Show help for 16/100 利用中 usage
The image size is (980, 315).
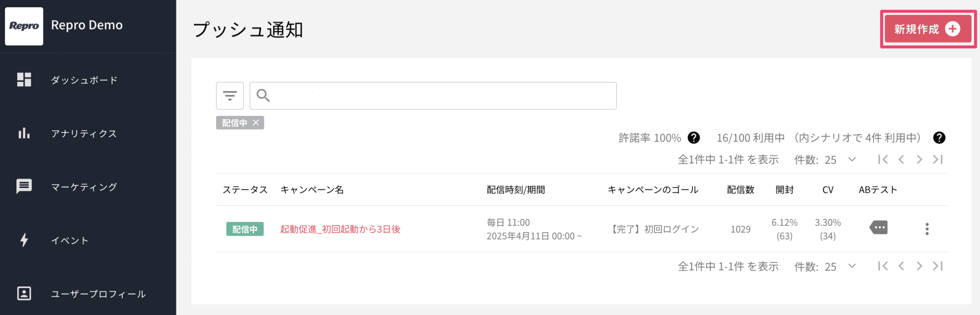click(x=939, y=137)
